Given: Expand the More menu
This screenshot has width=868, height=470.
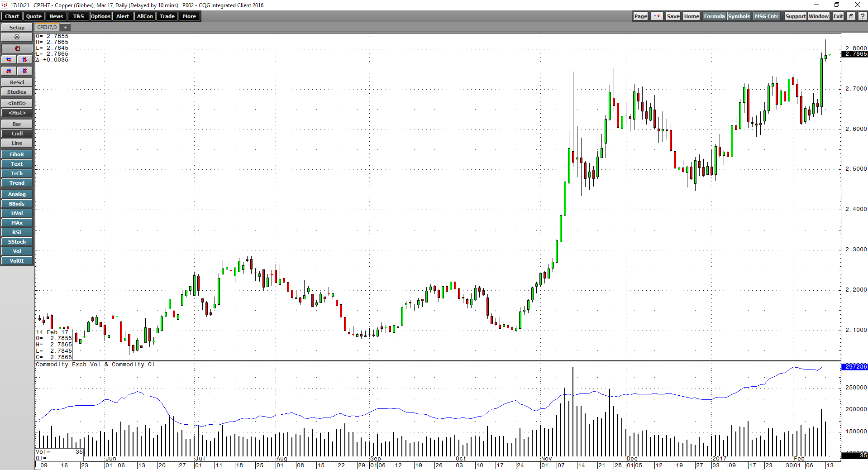Looking at the screenshot, I should 189,16.
